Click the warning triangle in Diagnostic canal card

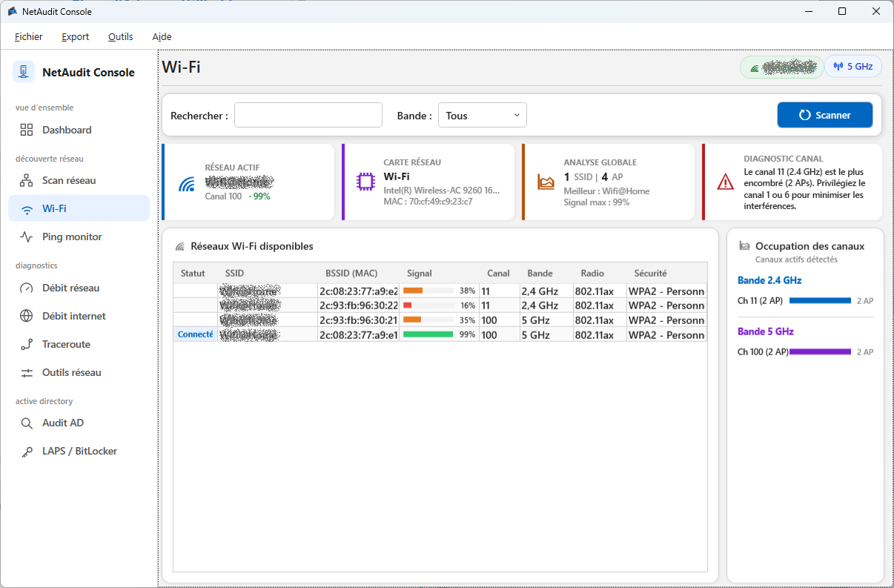click(726, 182)
